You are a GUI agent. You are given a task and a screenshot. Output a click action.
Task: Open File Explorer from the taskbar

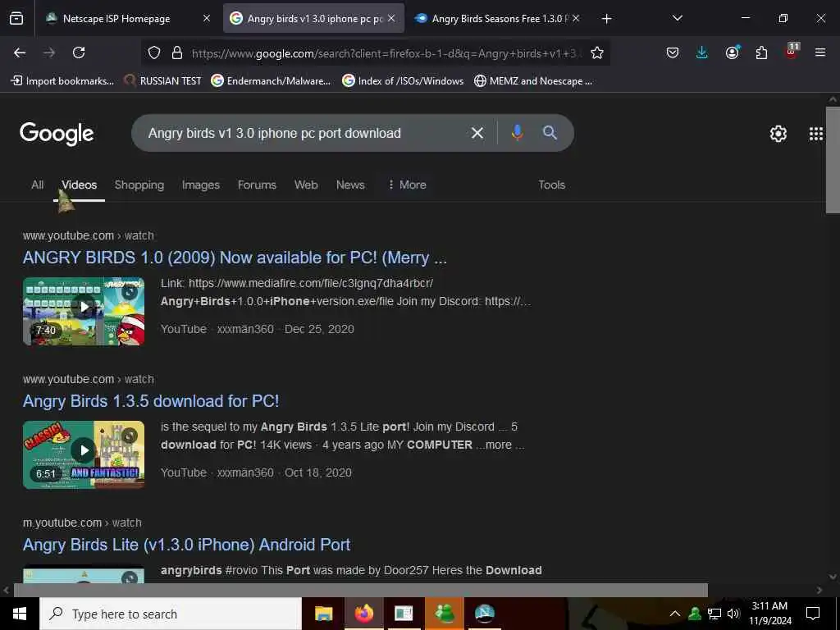[x=323, y=614]
